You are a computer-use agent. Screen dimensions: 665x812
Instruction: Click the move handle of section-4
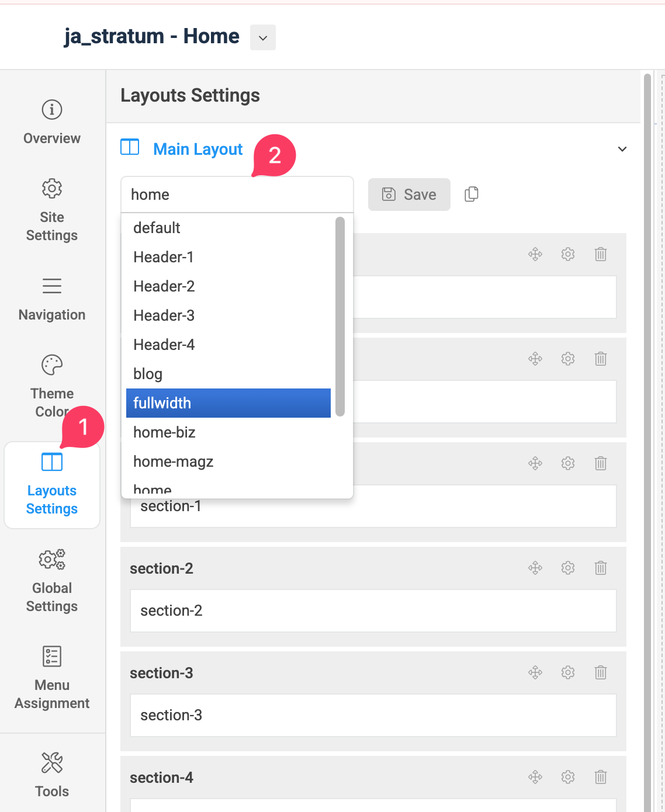click(535, 777)
